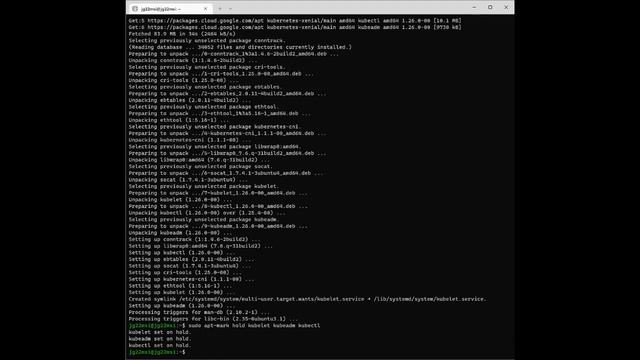Viewport: 640px width, 360px height.
Task: Click 'Processing triggers for libc-bin' line
Action: [213, 319]
